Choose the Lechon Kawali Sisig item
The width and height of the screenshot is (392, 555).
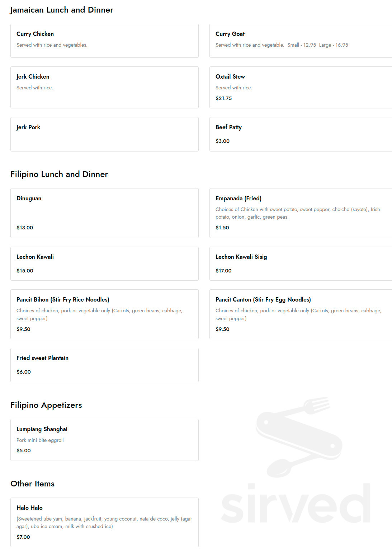pos(301,263)
